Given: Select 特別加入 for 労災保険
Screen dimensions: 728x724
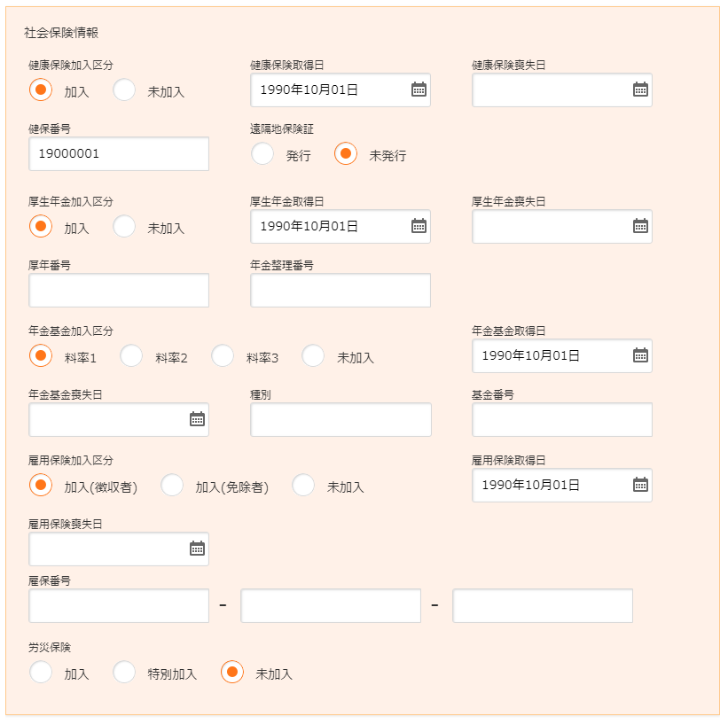Looking at the screenshot, I should (x=125, y=673).
